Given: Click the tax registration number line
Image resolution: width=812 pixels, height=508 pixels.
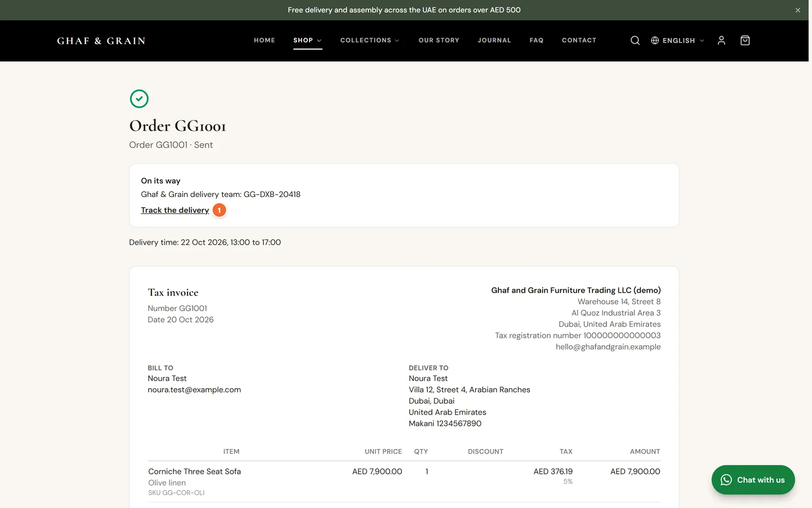Looking at the screenshot, I should pyautogui.click(x=578, y=335).
